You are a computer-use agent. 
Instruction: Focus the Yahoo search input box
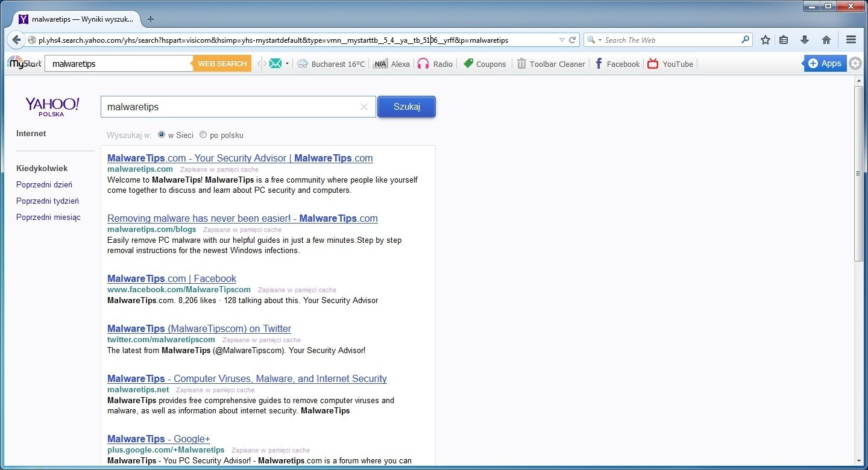pos(238,107)
